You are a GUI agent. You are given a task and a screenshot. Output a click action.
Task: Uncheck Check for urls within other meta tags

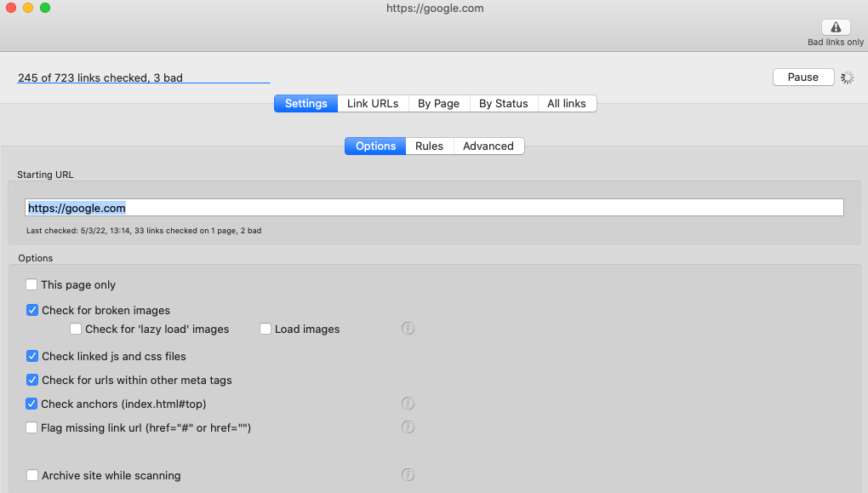tap(32, 380)
